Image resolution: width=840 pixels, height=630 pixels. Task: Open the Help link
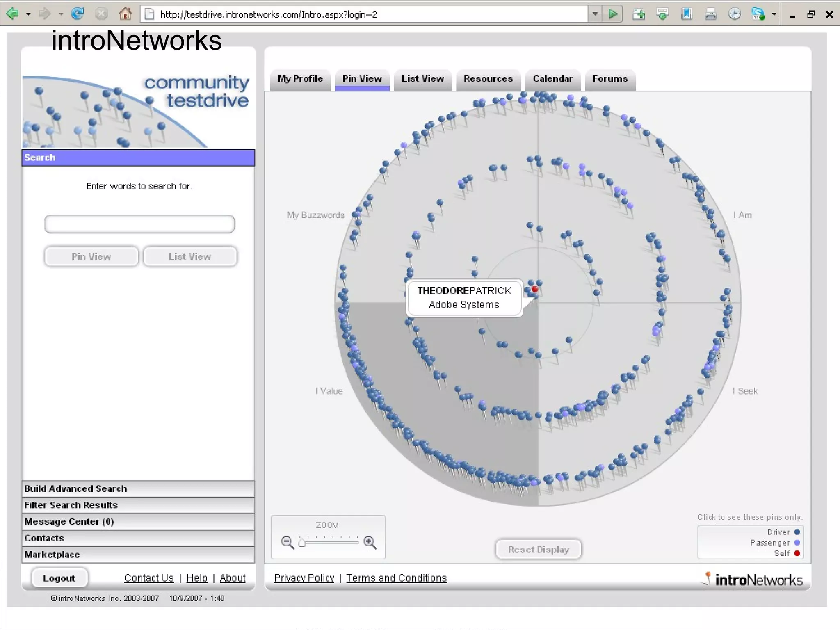coord(197,578)
